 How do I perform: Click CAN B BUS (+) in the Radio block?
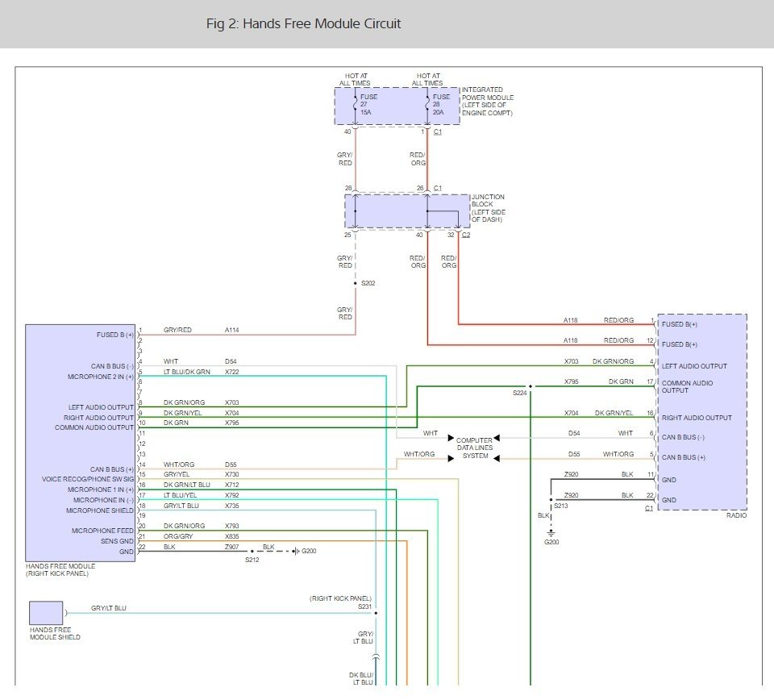pos(684,457)
